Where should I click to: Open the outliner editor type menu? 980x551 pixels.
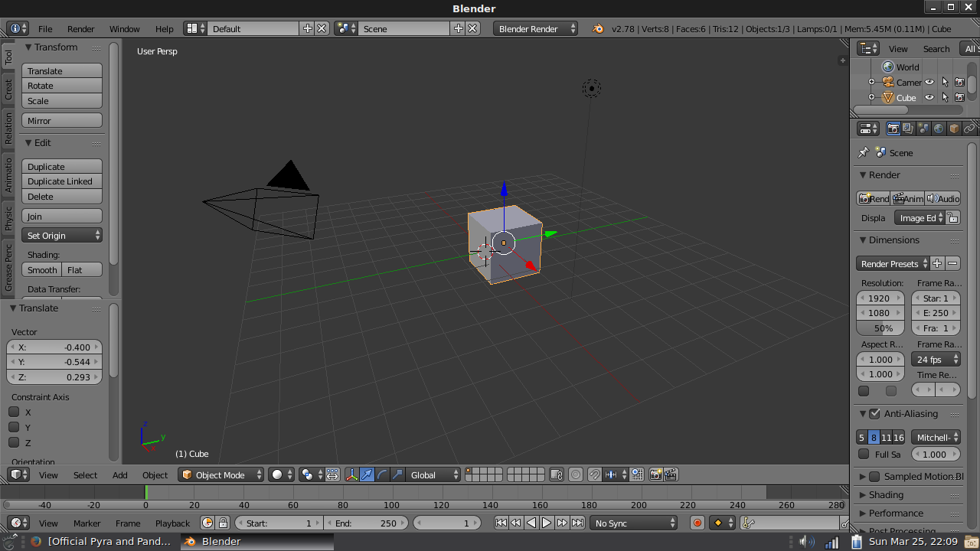click(868, 48)
